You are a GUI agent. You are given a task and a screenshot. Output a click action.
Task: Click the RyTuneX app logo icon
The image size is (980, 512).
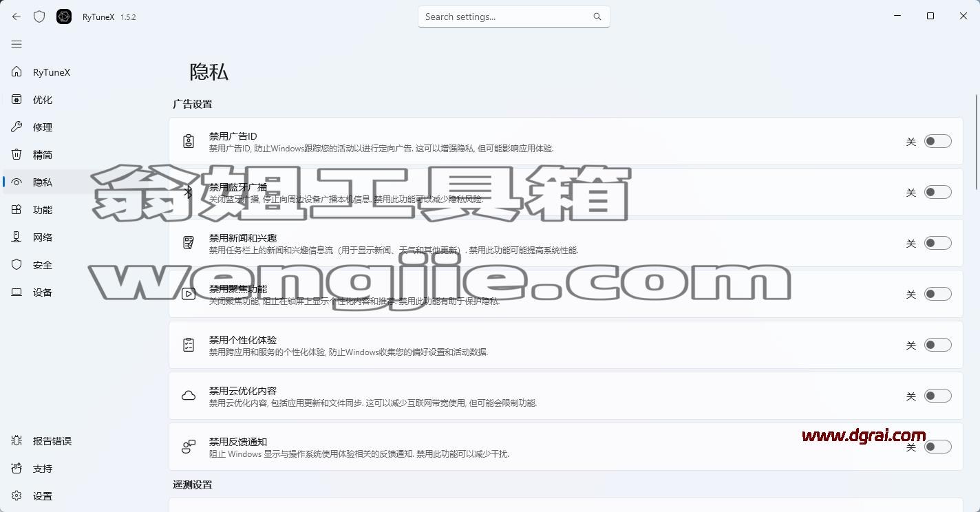[x=64, y=17]
